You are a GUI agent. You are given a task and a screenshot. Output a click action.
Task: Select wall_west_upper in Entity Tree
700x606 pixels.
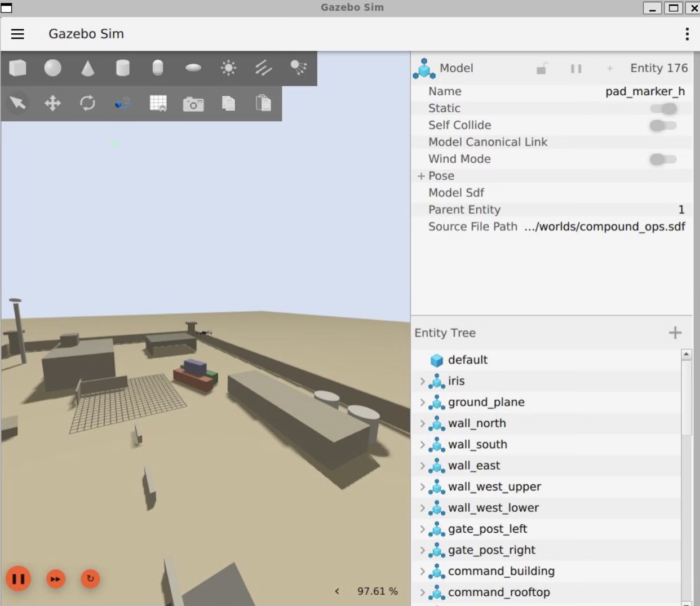547,486
